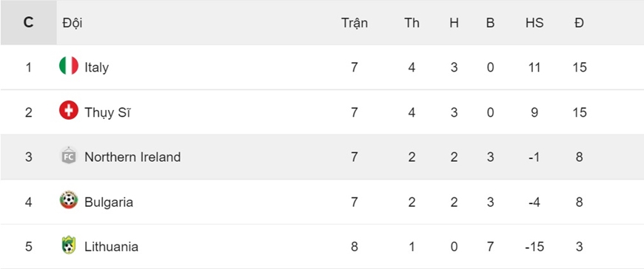644x269 pixels.
Task: Click Italy's points value 15
Action: [x=580, y=67]
